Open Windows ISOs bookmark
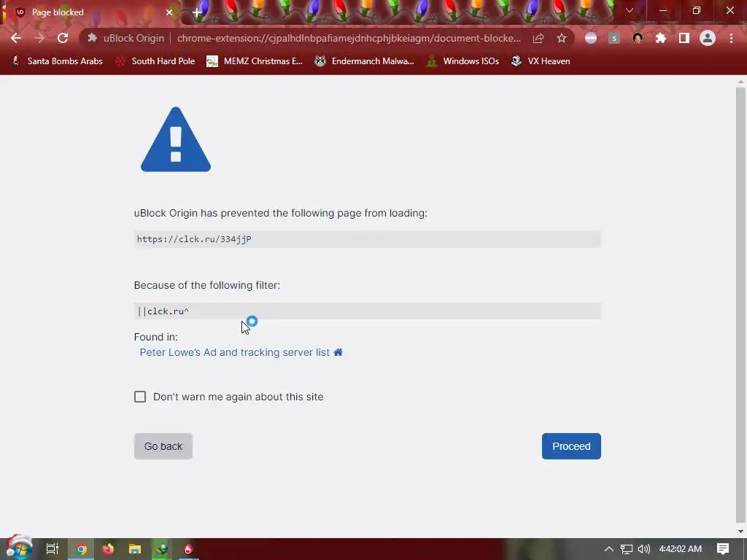The image size is (747, 560). [x=463, y=61]
